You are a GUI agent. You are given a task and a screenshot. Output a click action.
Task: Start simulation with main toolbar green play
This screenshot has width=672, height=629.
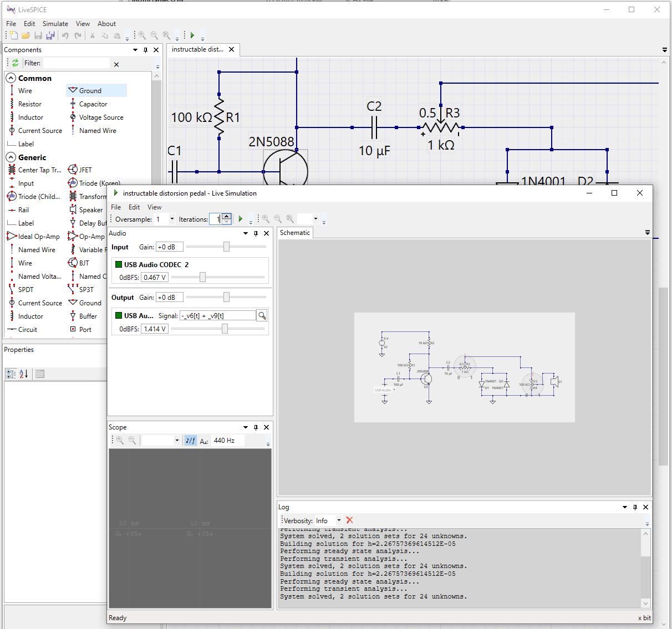coord(192,35)
